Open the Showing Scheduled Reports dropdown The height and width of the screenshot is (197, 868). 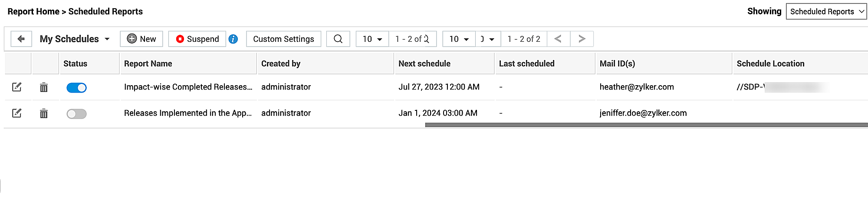[826, 12]
